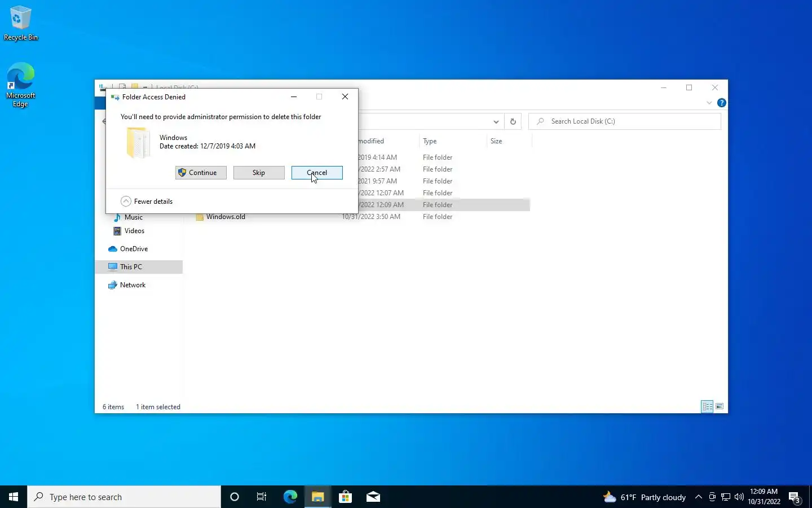Select Network in navigation pane
This screenshot has height=508, width=812.
[x=133, y=285]
